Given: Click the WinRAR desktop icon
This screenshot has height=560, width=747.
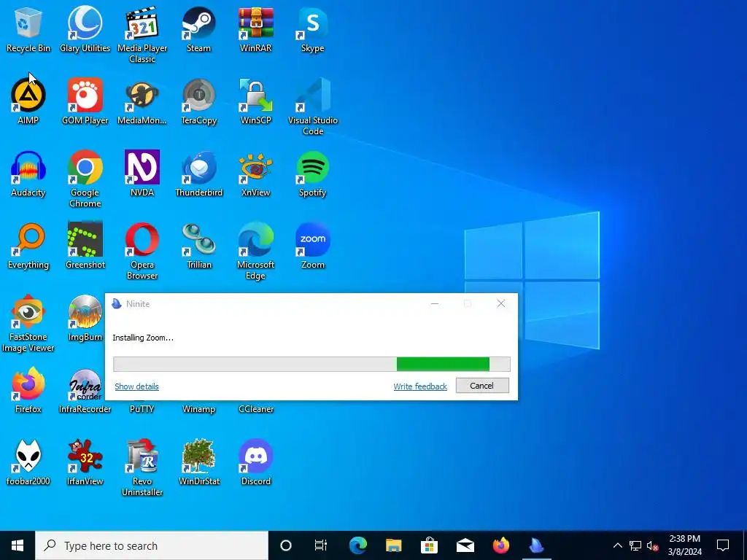Looking at the screenshot, I should (256, 29).
